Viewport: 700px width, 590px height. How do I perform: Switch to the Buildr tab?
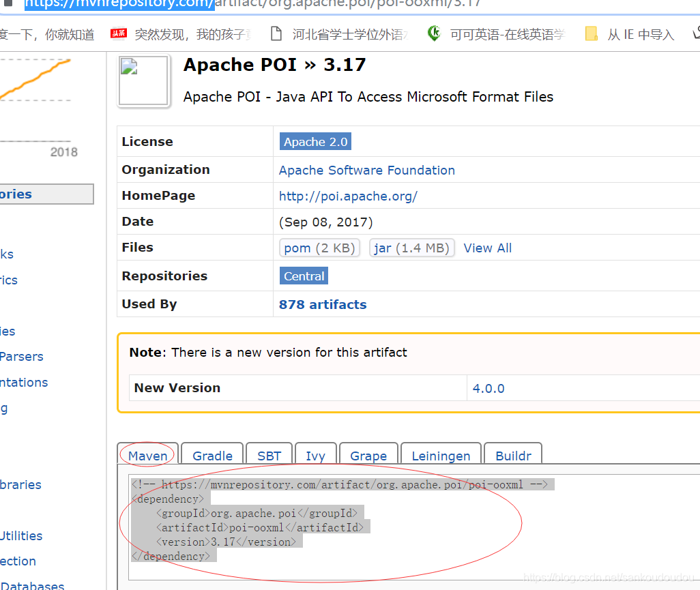[x=513, y=455]
